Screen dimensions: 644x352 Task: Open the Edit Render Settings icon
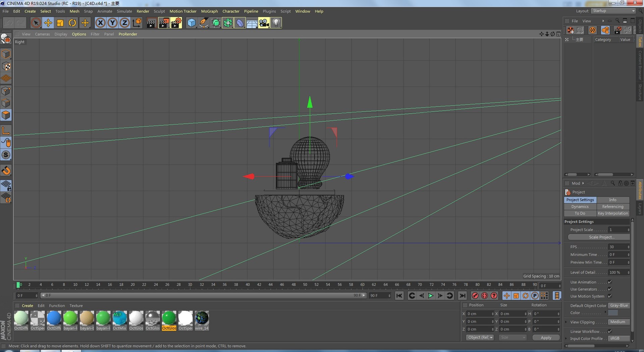tap(176, 23)
